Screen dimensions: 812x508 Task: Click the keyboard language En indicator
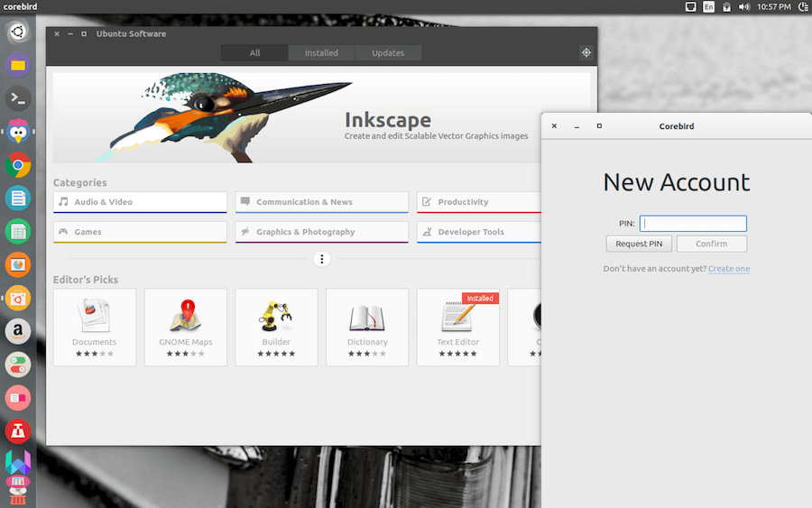pos(708,6)
